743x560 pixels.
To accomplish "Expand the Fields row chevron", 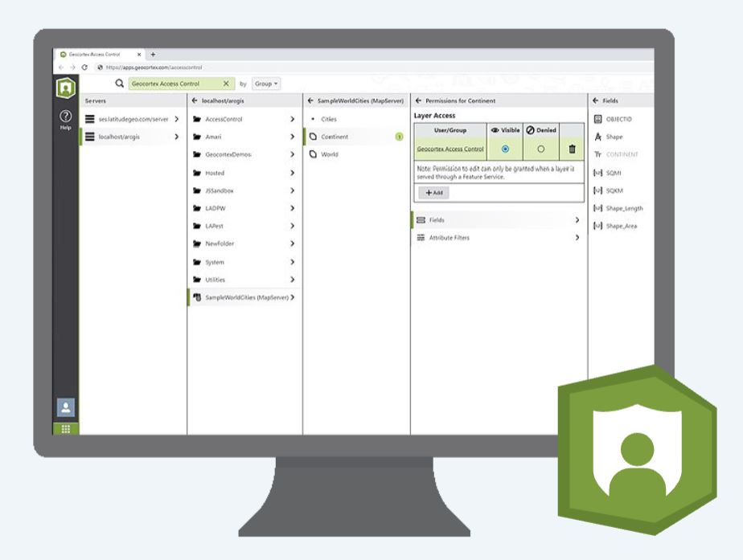I will point(577,220).
